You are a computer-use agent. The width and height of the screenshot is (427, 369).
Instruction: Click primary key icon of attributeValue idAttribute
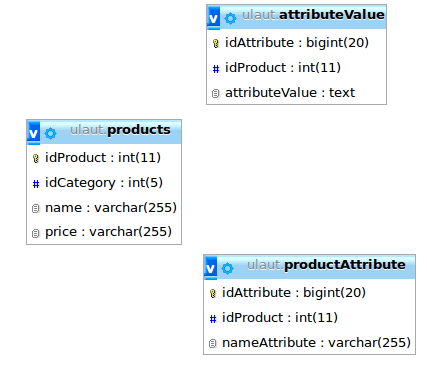[216, 44]
